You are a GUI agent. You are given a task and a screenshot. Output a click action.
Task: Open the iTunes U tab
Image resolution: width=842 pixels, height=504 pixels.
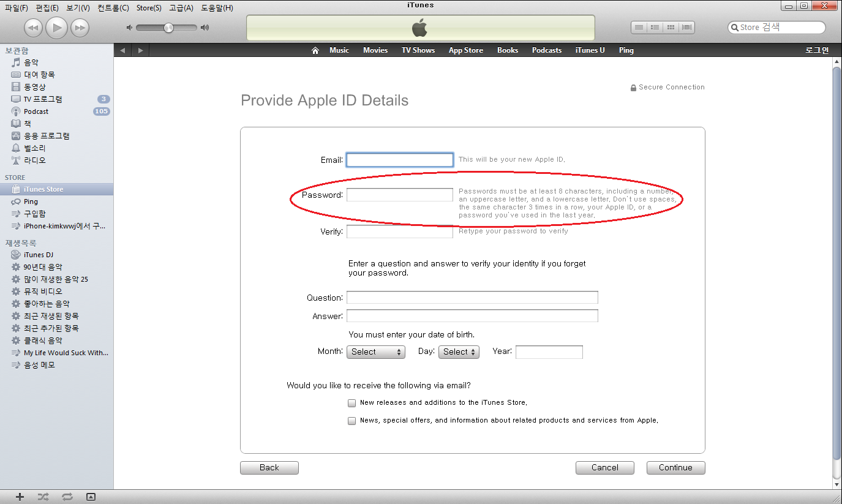tap(590, 50)
